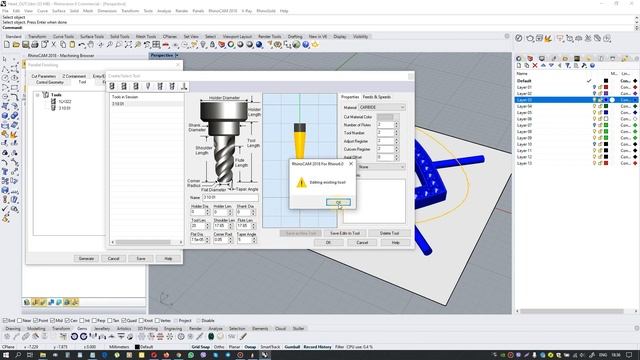Screen dimensions: 640x360
Task: Open the Z Containment tab
Action: (74, 76)
